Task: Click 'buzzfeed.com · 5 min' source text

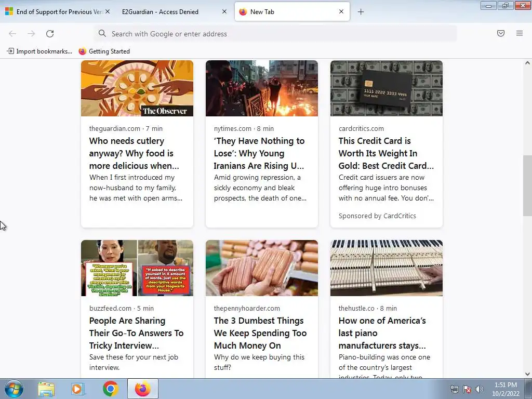Action: coord(122,309)
